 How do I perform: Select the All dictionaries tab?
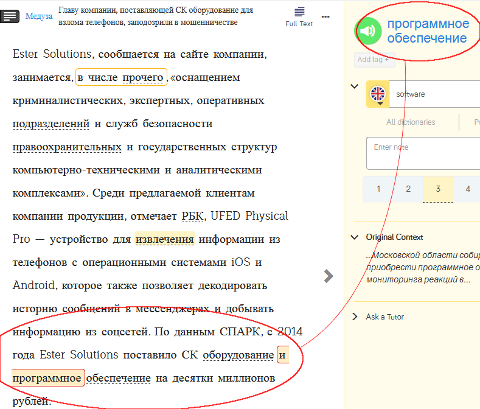[x=411, y=122]
